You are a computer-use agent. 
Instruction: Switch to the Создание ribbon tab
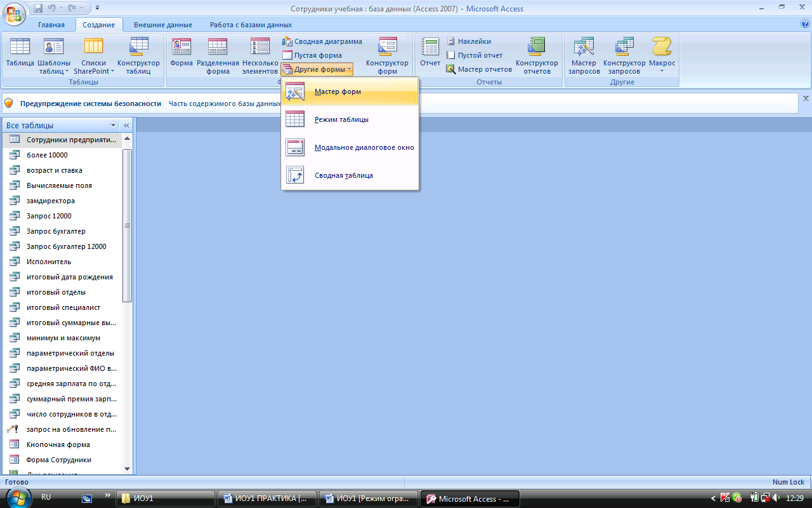point(98,25)
